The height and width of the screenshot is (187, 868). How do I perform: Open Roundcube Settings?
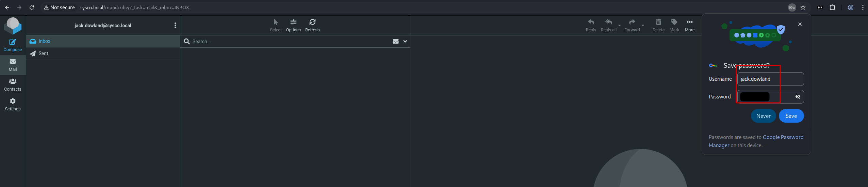click(13, 104)
